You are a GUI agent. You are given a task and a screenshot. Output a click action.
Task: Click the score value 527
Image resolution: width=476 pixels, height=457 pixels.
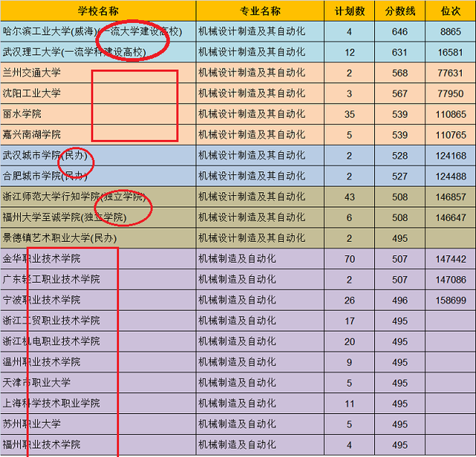pyautogui.click(x=400, y=176)
